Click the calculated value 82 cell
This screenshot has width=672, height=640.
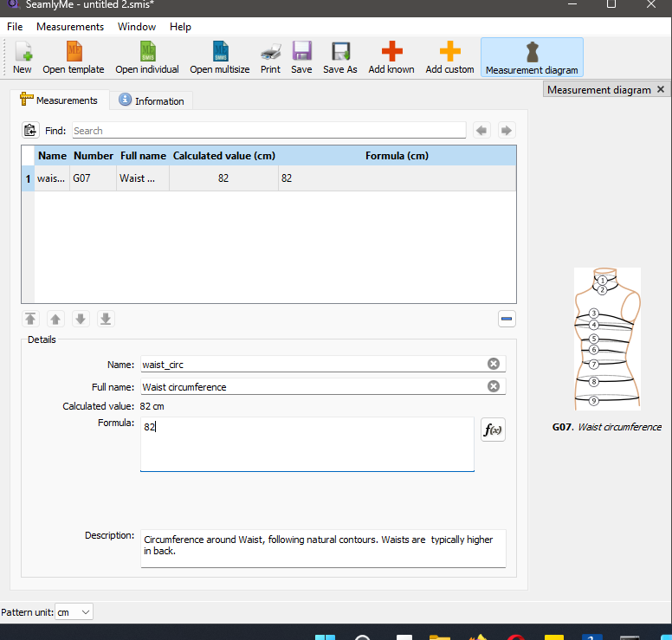click(223, 178)
